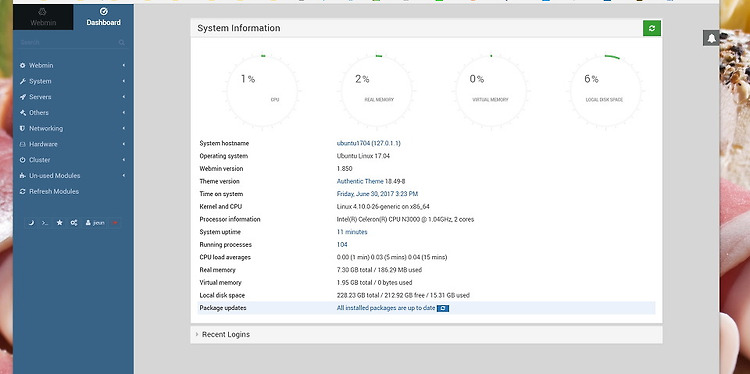
Task: Expand the Servers menu category
Action: (73, 97)
